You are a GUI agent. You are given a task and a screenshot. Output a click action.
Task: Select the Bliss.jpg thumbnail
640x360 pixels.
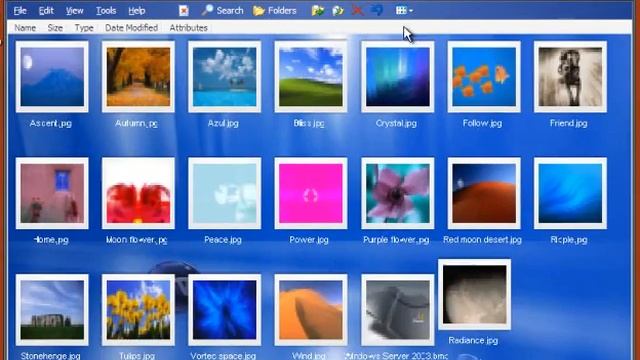click(311, 76)
